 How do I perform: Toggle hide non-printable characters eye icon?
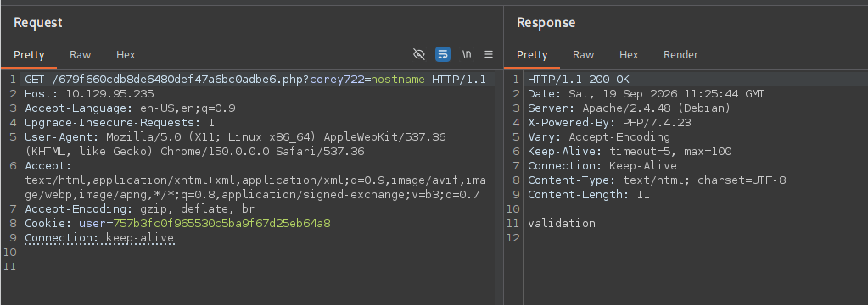coord(419,54)
